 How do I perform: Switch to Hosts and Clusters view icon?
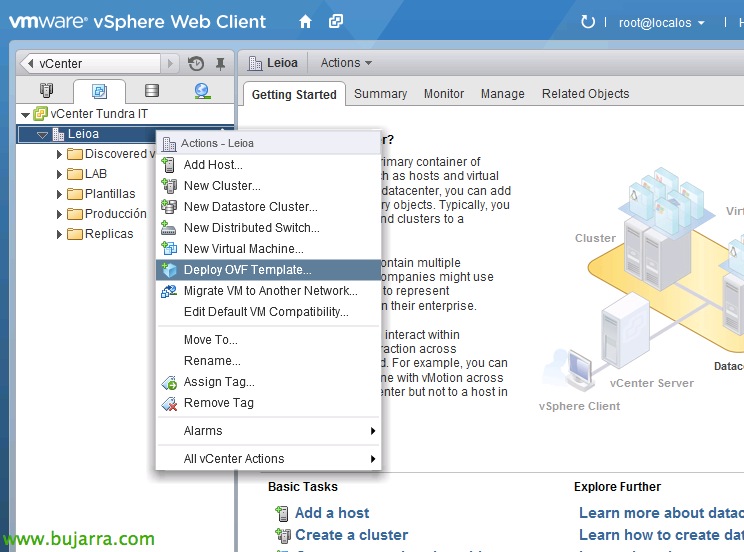(x=46, y=90)
